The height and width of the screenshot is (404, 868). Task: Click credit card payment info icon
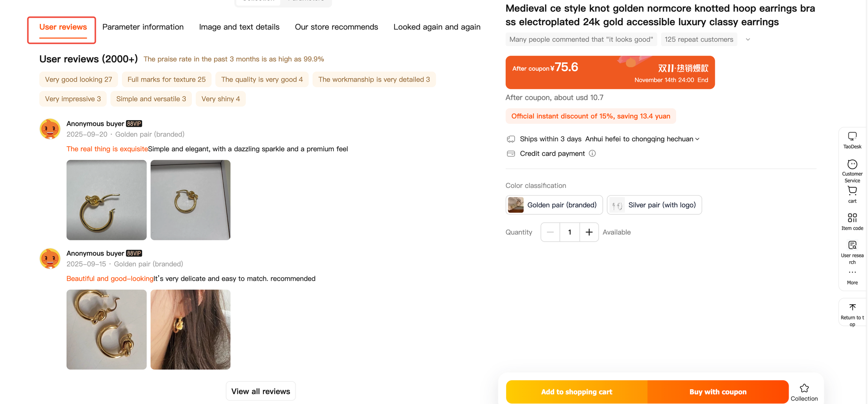tap(592, 154)
